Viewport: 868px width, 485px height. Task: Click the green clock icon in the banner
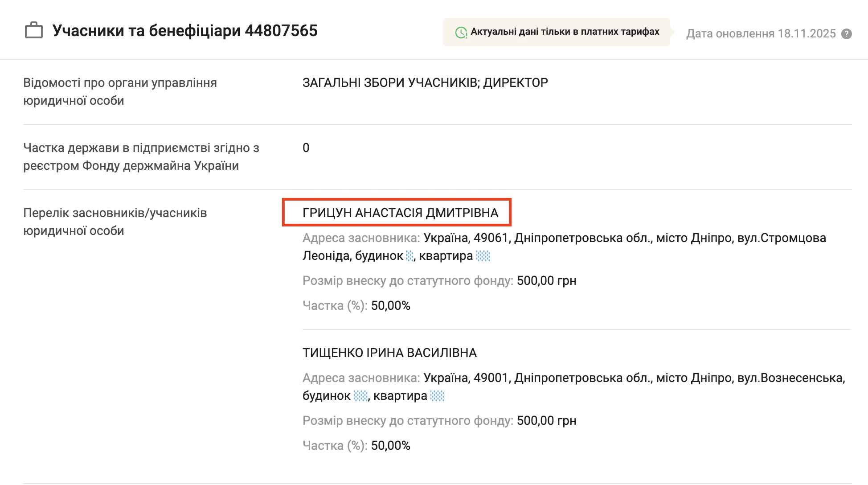[461, 32]
